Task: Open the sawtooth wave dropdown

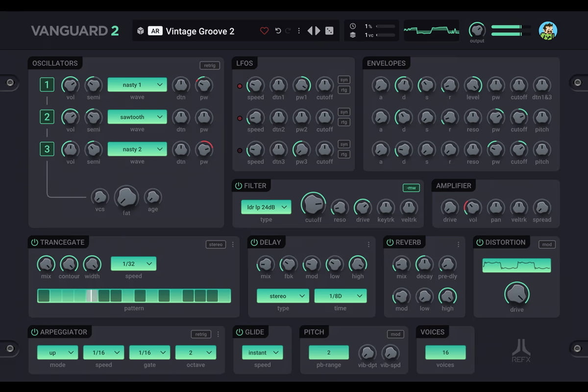Action: pyautogui.click(x=137, y=117)
